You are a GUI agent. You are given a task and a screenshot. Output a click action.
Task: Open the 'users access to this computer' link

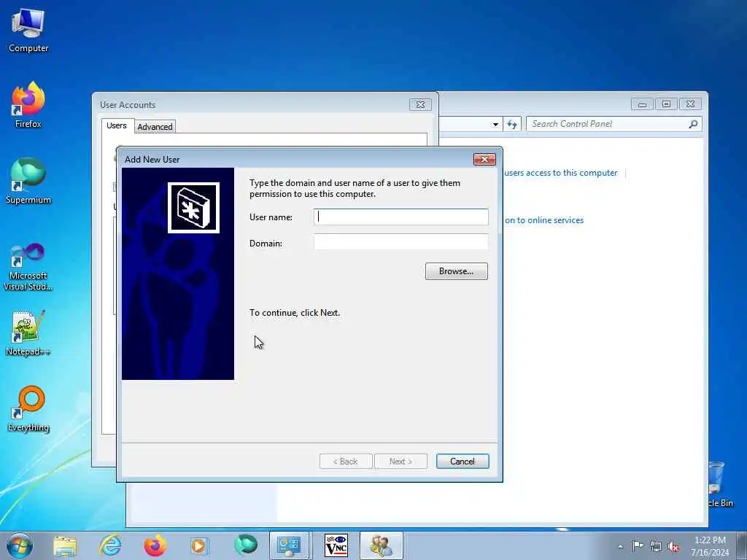[x=561, y=172]
